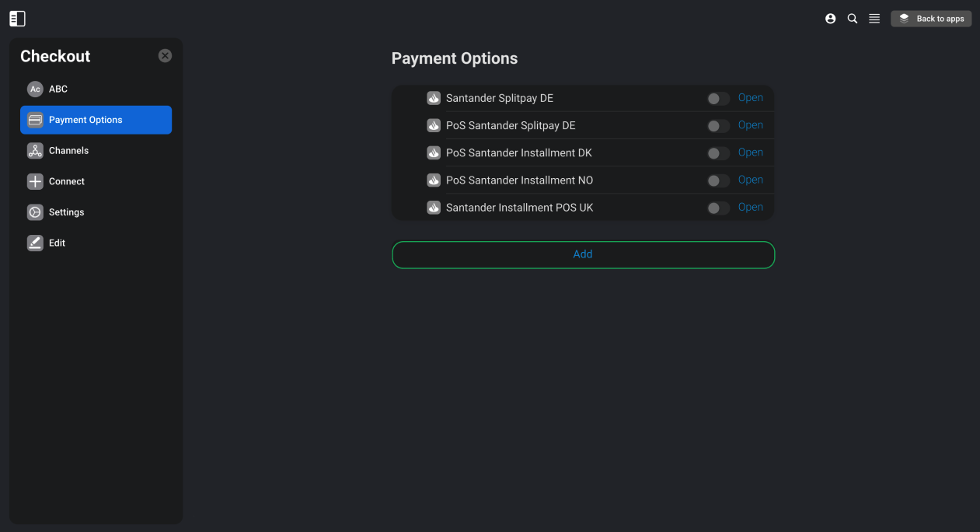This screenshot has height=532, width=980.
Task: Turn on PoS Santander Installment DK switch
Action: pyautogui.click(x=718, y=153)
